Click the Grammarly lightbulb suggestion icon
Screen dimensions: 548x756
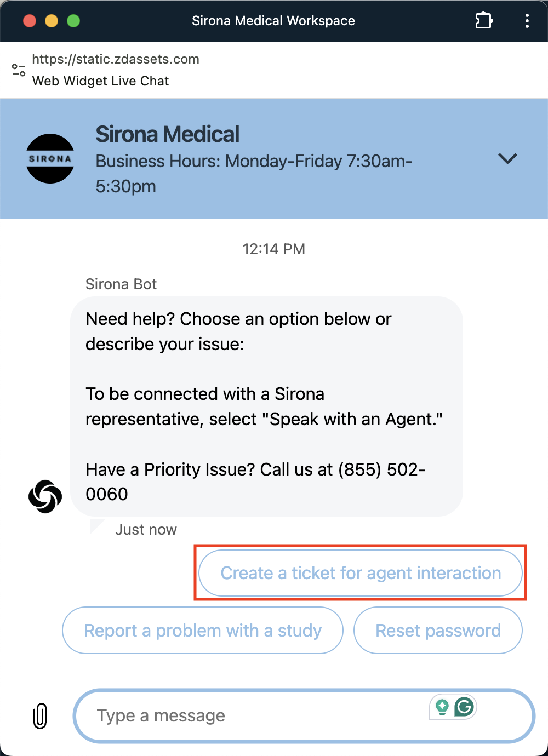(442, 707)
